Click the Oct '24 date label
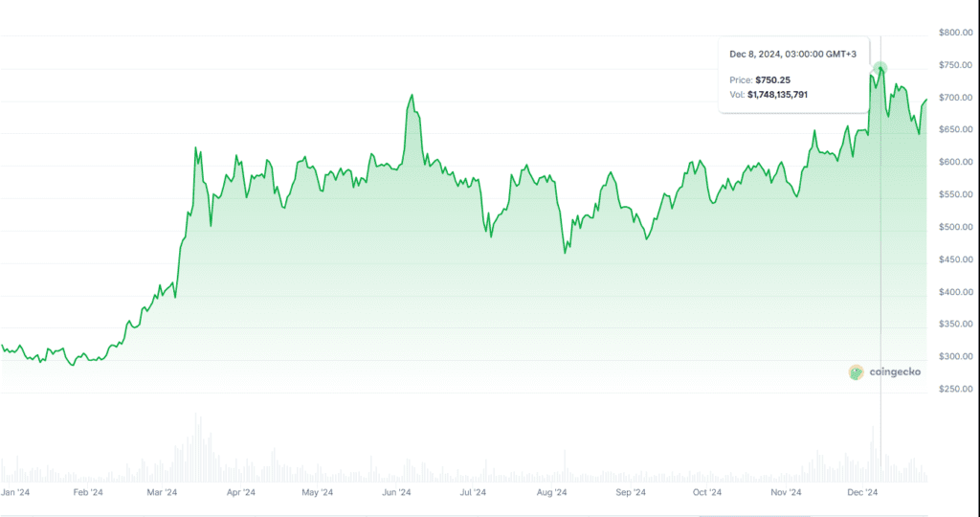This screenshot has height=517, width=980. [x=707, y=493]
